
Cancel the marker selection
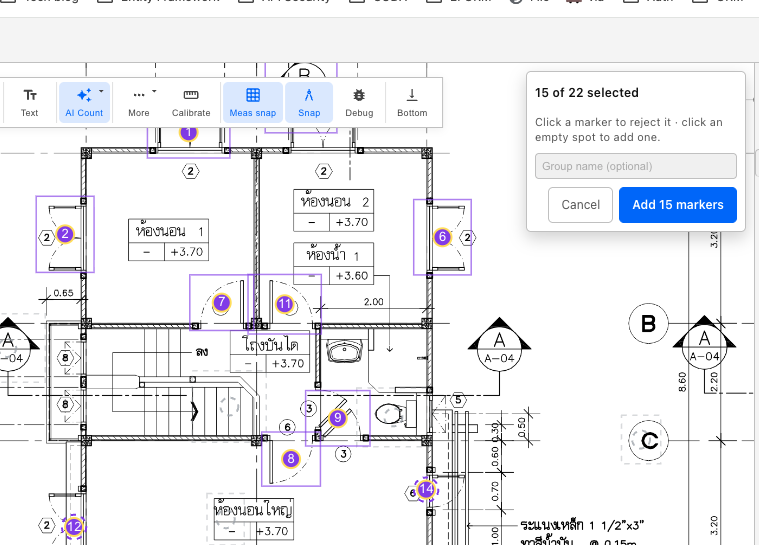click(x=580, y=205)
